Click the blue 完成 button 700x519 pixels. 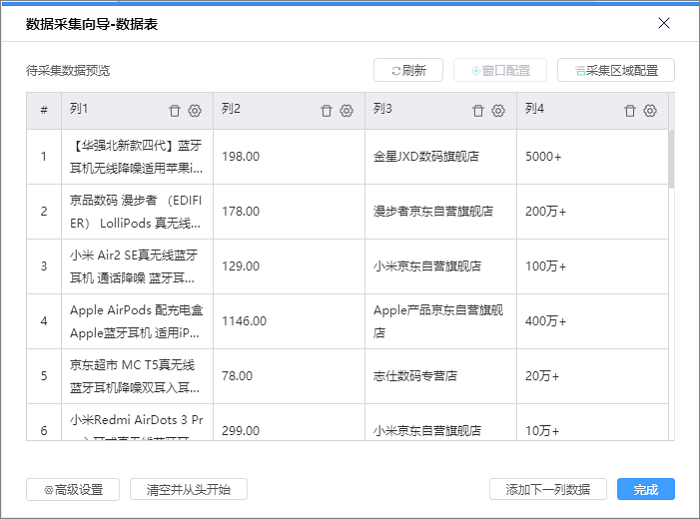pos(646,490)
